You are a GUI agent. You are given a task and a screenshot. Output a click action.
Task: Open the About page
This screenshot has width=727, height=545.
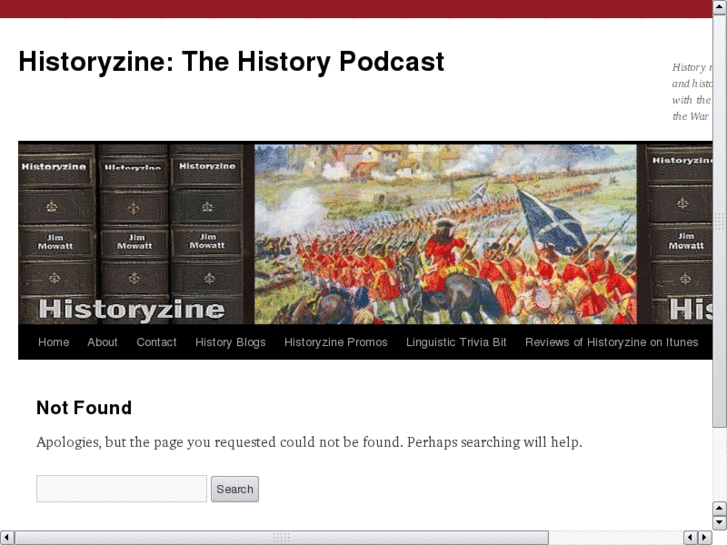tap(102, 342)
